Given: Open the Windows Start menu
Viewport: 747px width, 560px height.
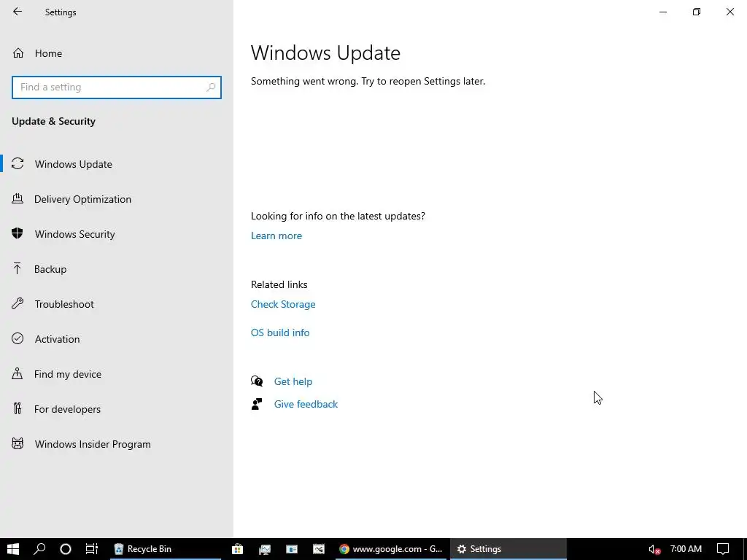Looking at the screenshot, I should pyautogui.click(x=13, y=549).
